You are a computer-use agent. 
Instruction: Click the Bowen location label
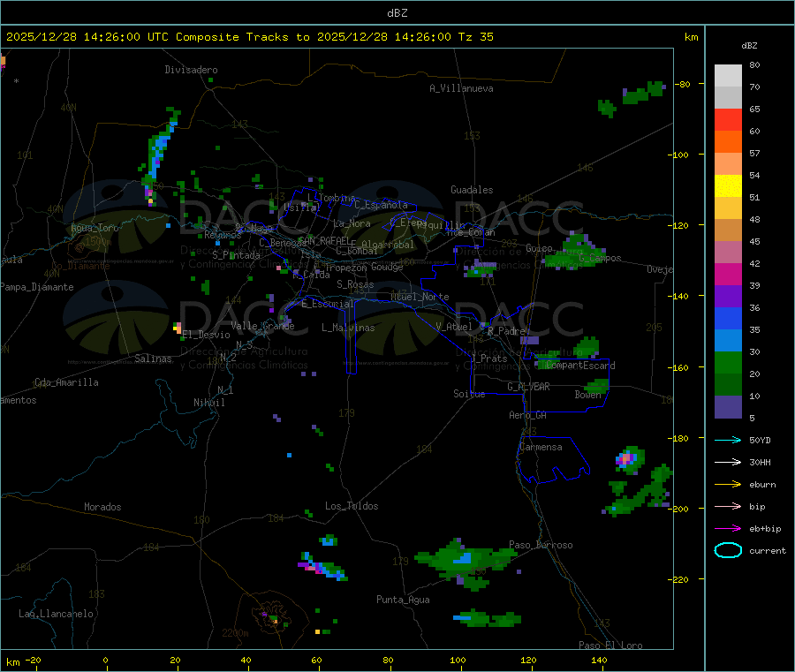pos(588,394)
